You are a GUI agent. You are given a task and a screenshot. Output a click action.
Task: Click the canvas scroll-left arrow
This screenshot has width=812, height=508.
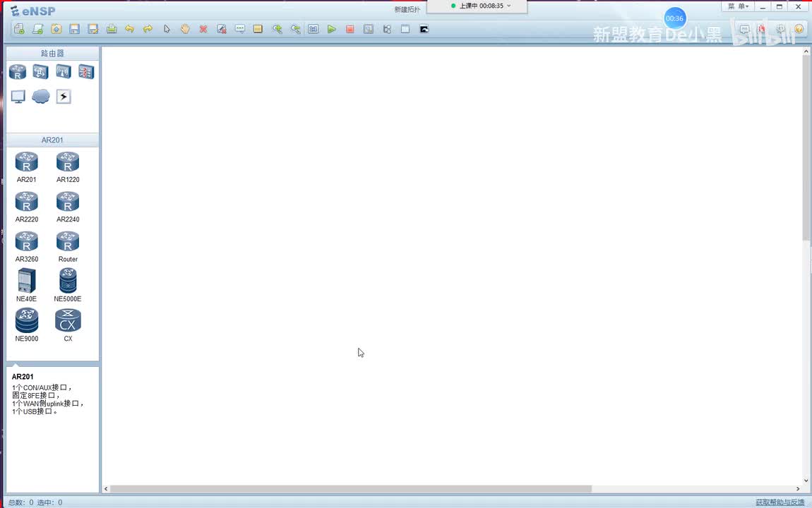106,489
